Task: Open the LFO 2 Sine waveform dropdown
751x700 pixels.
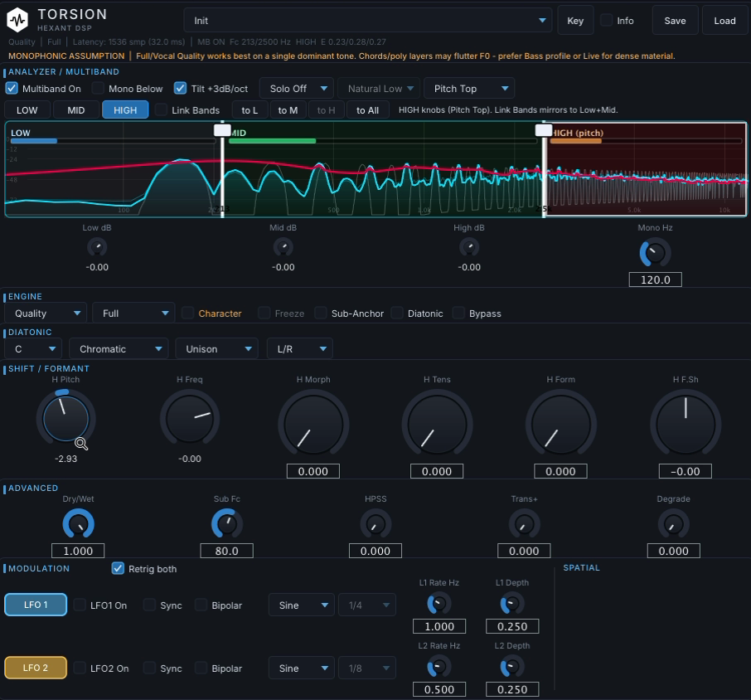Action: (302, 668)
